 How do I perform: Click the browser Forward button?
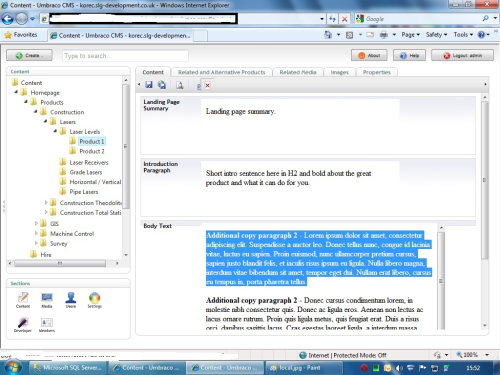(x=22, y=19)
